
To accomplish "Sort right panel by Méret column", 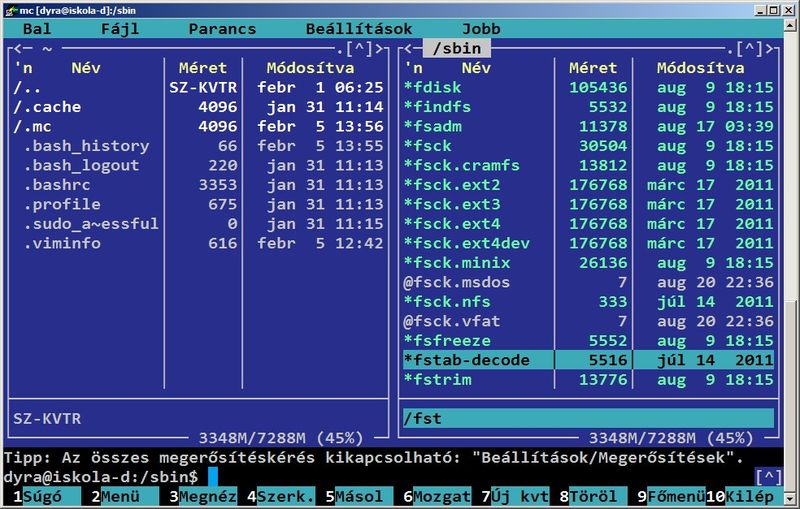I will [593, 68].
